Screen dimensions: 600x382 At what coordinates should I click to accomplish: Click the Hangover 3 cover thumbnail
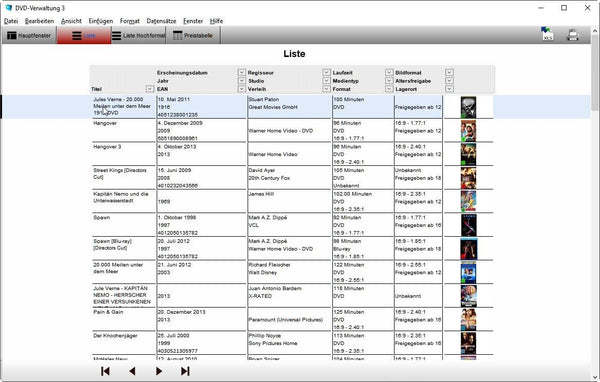(x=468, y=154)
